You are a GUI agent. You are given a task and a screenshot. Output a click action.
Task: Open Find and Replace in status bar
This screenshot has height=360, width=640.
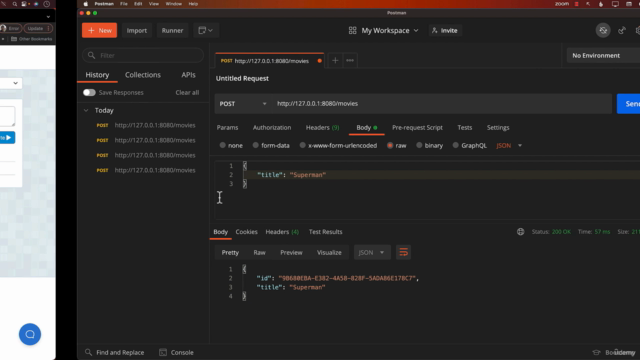[114, 352]
